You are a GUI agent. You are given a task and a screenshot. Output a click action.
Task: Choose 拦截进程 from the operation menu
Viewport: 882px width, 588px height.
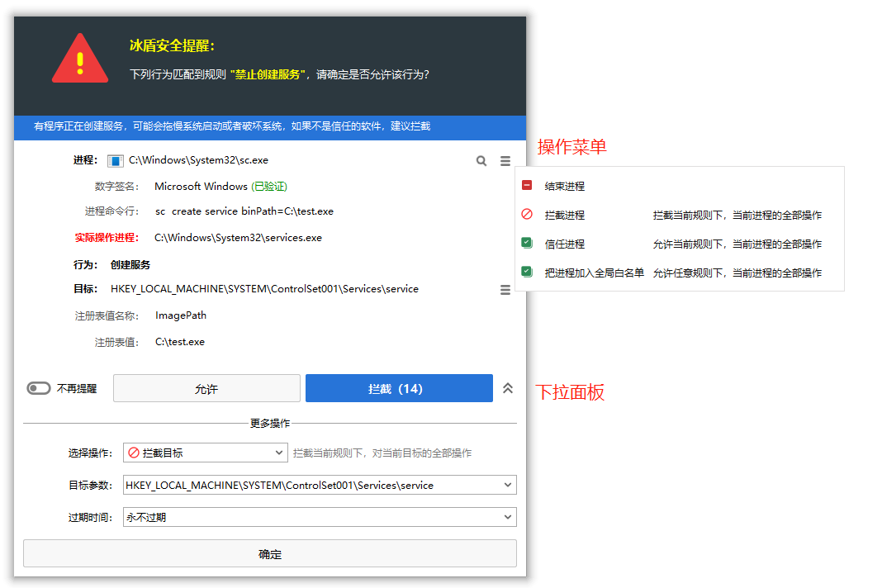(565, 215)
